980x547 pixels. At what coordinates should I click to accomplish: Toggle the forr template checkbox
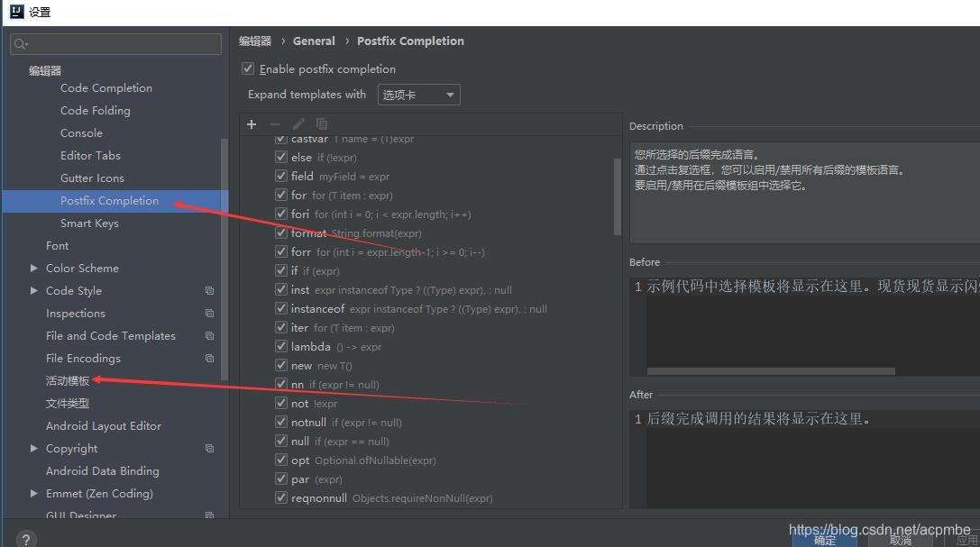tap(281, 251)
